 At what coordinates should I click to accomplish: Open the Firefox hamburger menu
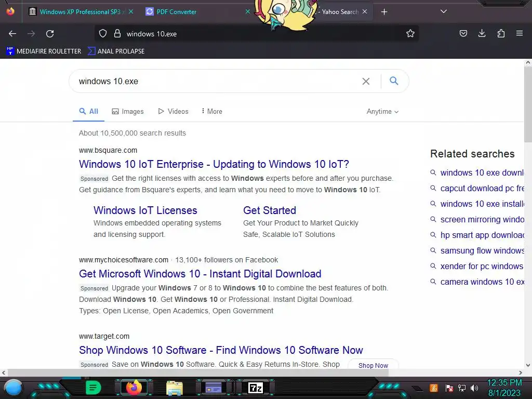coord(519,33)
